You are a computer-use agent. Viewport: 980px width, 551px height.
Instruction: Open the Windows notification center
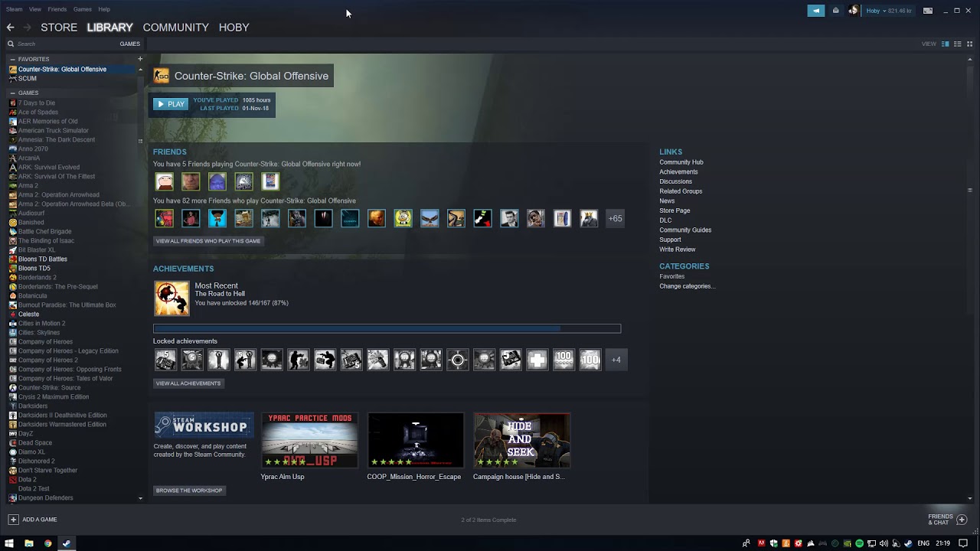tap(963, 543)
